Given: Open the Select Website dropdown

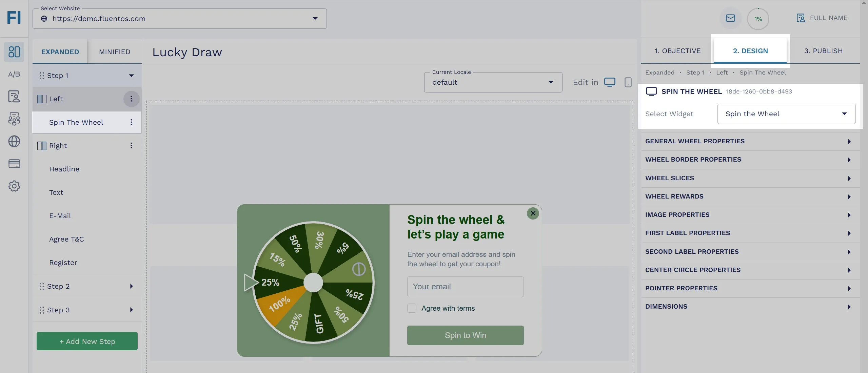Looking at the screenshot, I should pyautogui.click(x=180, y=19).
